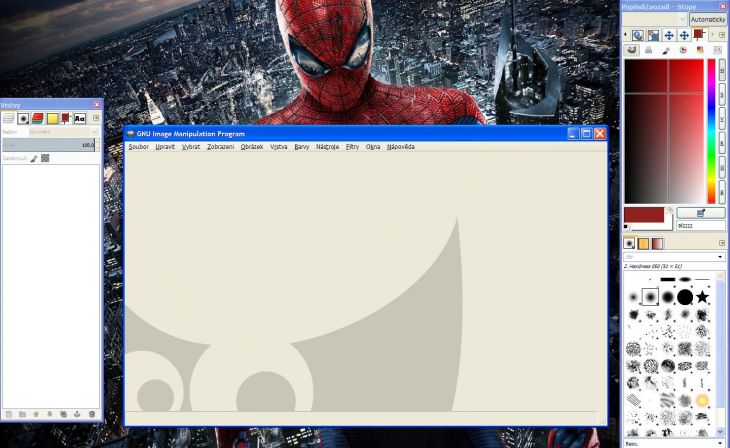Create new layer group with folder icon
The width and height of the screenshot is (730, 448).
coord(22,414)
